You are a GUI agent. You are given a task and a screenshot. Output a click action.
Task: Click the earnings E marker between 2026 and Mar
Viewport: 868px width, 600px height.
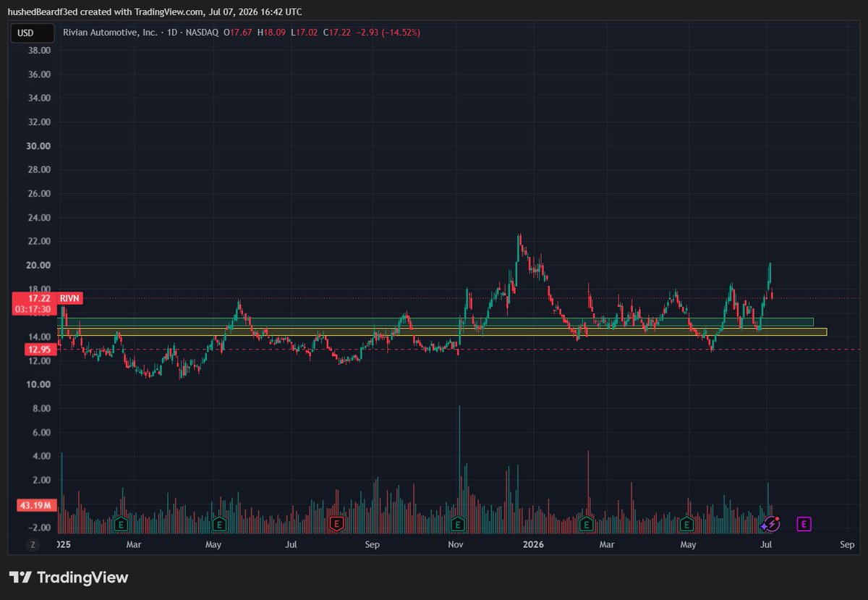coord(587,523)
